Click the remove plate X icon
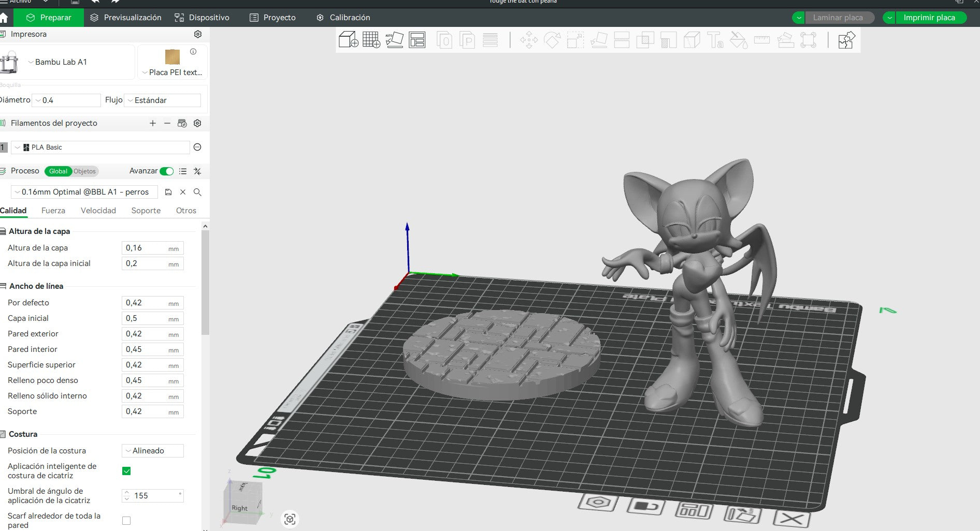980x531 pixels. tap(792, 519)
